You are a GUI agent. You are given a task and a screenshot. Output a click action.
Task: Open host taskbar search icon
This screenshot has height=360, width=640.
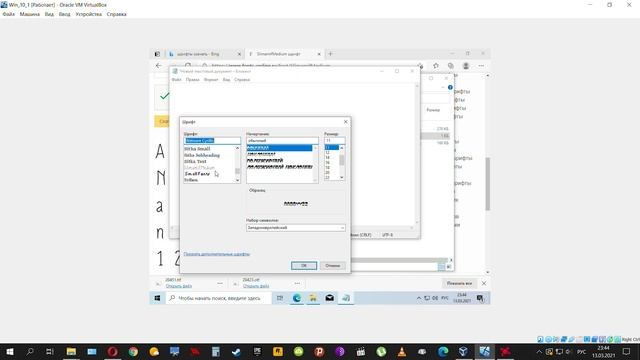tap(30, 351)
